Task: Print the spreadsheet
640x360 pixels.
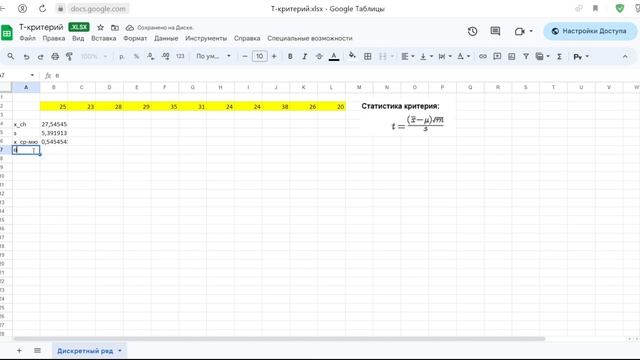Action: coord(55,56)
